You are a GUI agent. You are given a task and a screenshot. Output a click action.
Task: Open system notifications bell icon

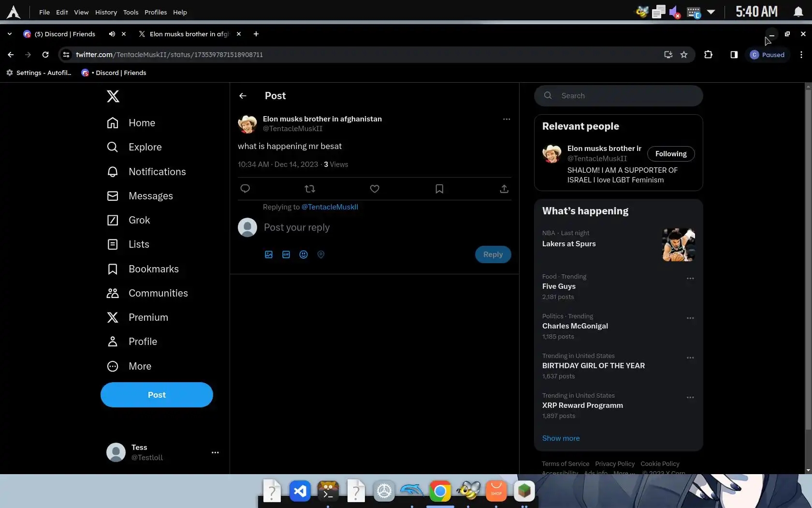pos(798,12)
